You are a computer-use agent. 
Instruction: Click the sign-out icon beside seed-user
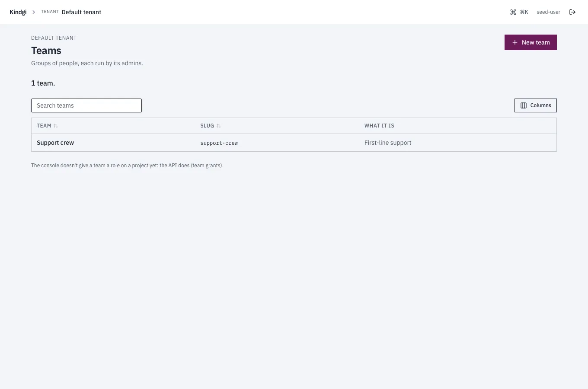pos(572,12)
